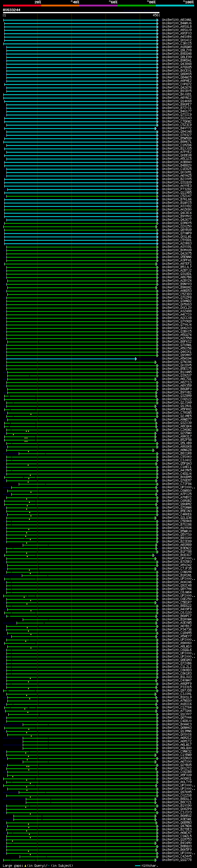
Task: Open the UniRef100_O22143 hit
Action: pos(176,118)
